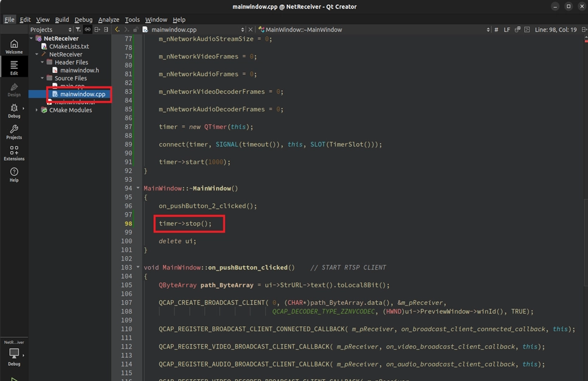
Task: Click 'QCAP_CREATE_BROADCAST_CLIENT(' text
Action: pos(214,302)
